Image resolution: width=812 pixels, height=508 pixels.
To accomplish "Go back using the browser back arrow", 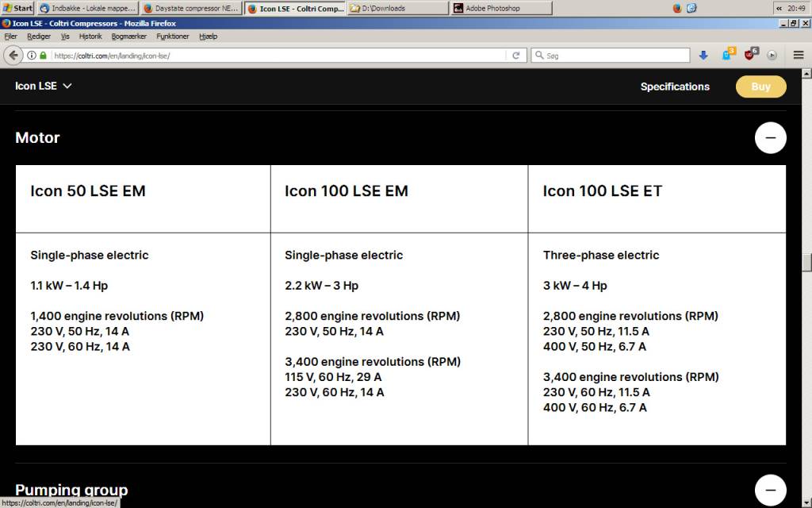I will click(13, 56).
